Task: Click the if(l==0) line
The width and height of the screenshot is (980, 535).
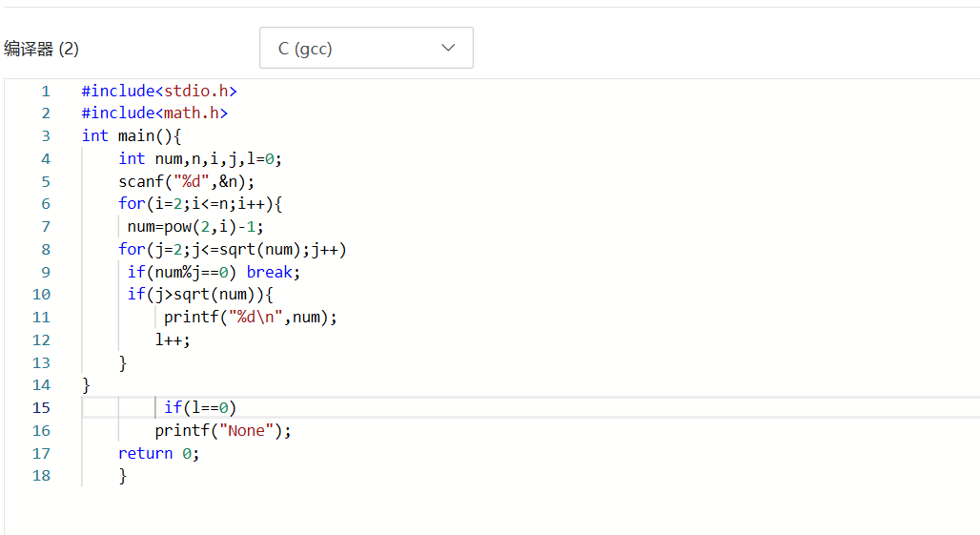Action: [200, 408]
